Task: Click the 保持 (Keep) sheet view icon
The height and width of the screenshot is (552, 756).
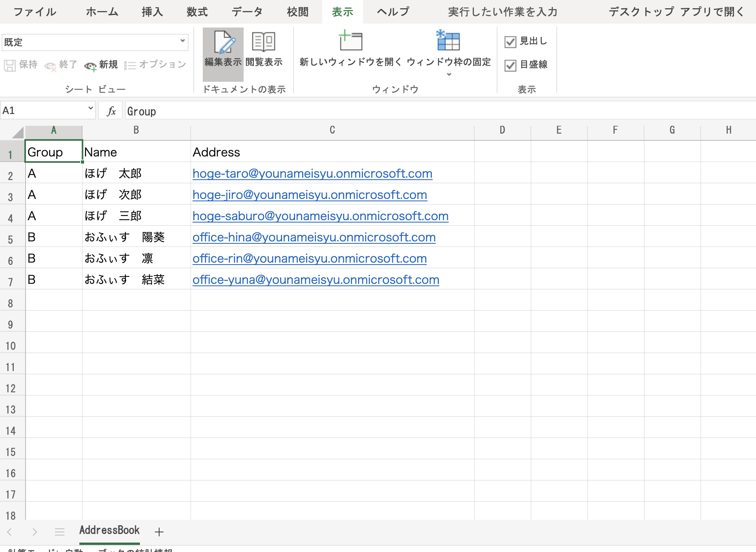Action: [20, 65]
